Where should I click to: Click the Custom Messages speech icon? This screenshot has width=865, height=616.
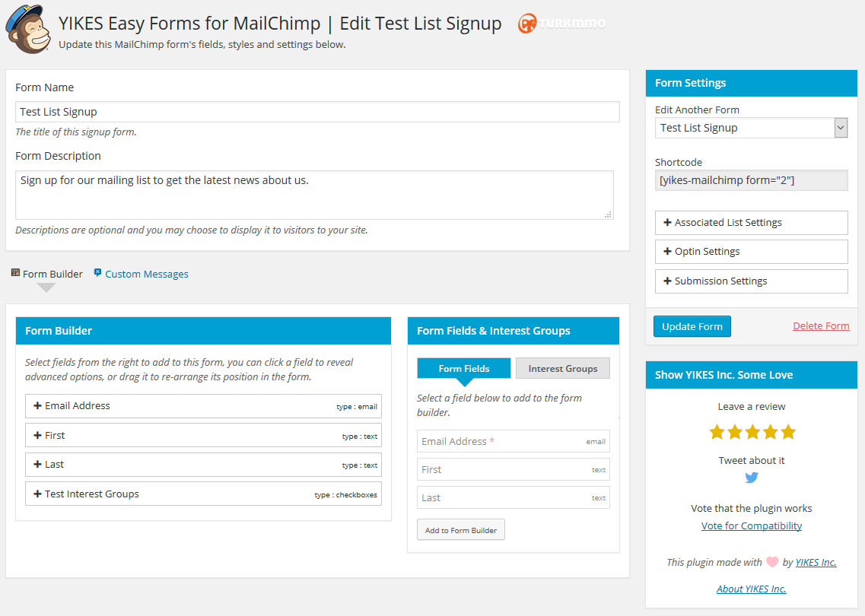point(97,272)
